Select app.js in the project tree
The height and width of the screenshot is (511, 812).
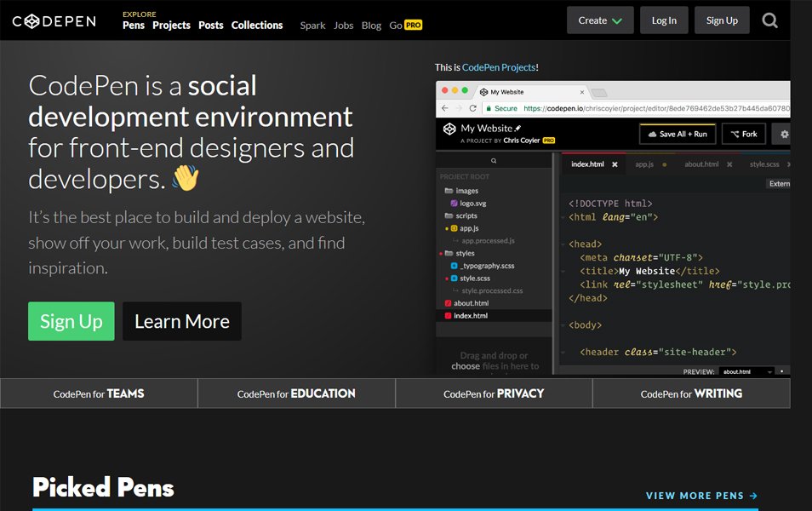click(x=465, y=228)
